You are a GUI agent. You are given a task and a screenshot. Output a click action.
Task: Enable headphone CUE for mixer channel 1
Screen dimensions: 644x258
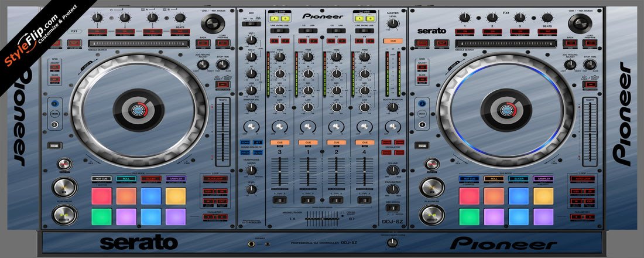pos(307,142)
